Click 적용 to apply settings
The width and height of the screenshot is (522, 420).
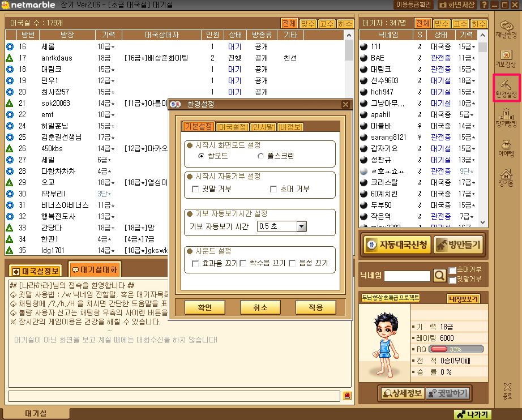315,307
